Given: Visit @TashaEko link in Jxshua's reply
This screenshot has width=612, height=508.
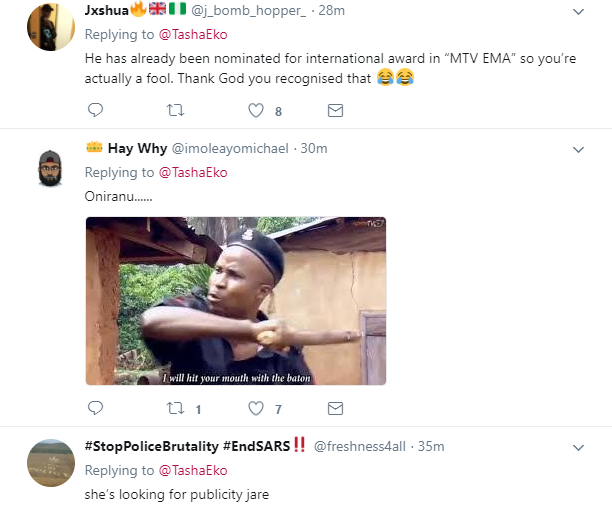Looking at the screenshot, I should [196, 34].
